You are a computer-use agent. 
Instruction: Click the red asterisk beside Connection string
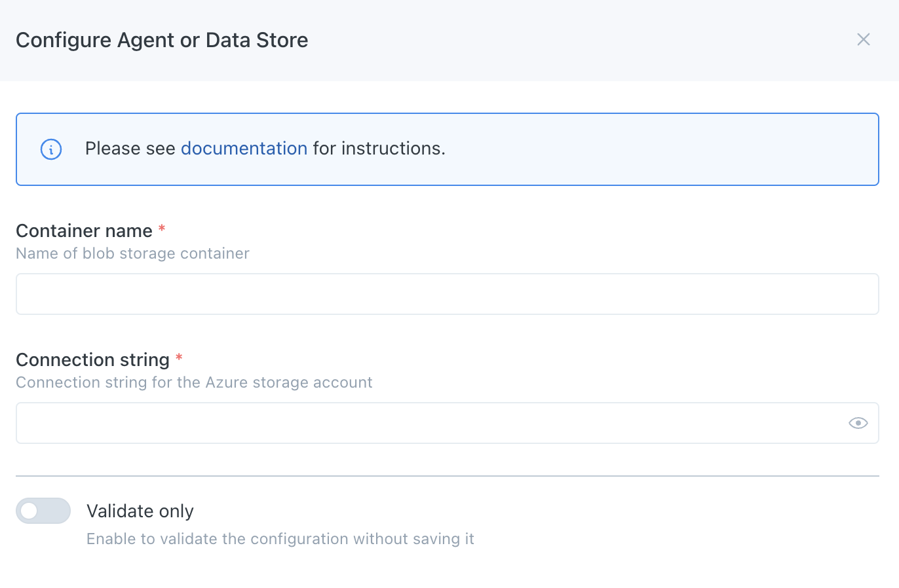point(179,358)
